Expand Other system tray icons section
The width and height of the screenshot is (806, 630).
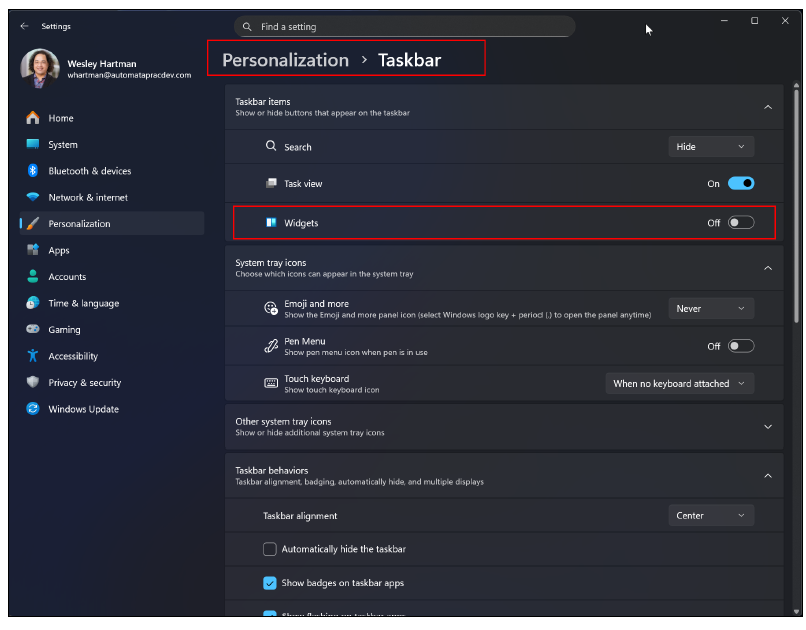click(768, 427)
